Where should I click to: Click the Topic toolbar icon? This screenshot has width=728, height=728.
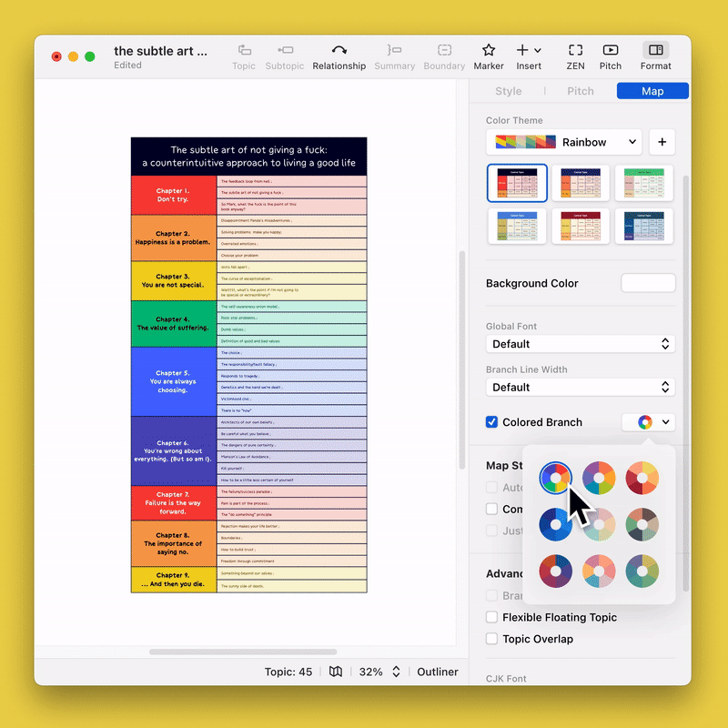[x=244, y=50]
